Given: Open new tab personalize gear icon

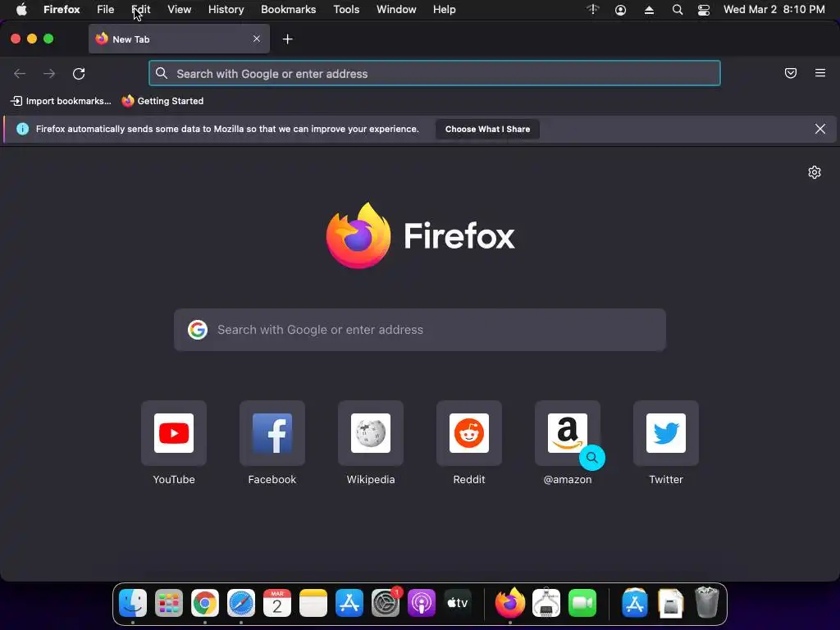Looking at the screenshot, I should [815, 172].
